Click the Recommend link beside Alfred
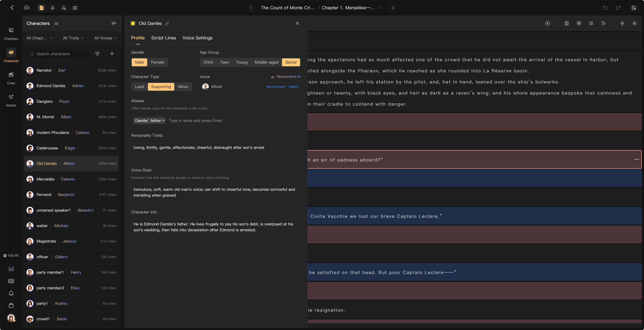This screenshot has height=330, width=644. tap(276, 87)
